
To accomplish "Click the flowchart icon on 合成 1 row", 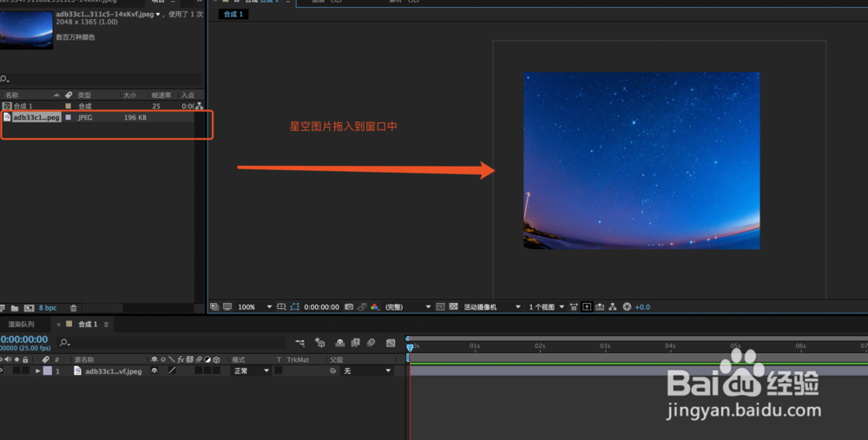I will 199,106.
